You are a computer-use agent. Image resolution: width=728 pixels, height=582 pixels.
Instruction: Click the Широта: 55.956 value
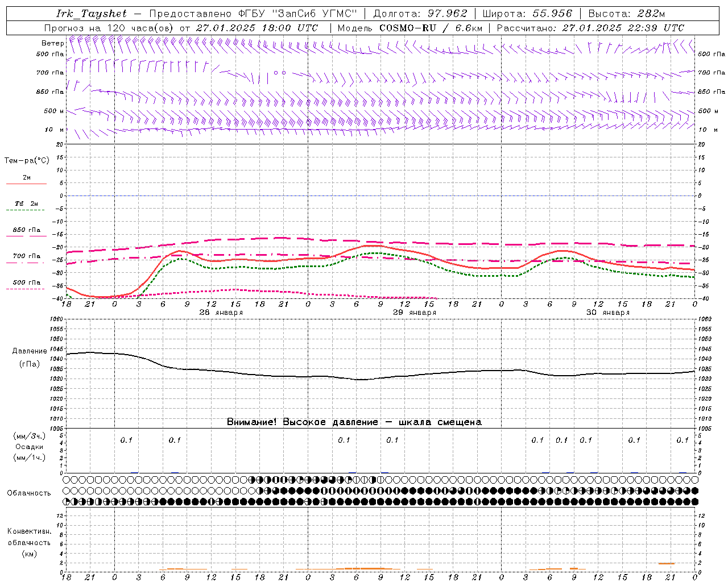[x=527, y=14]
